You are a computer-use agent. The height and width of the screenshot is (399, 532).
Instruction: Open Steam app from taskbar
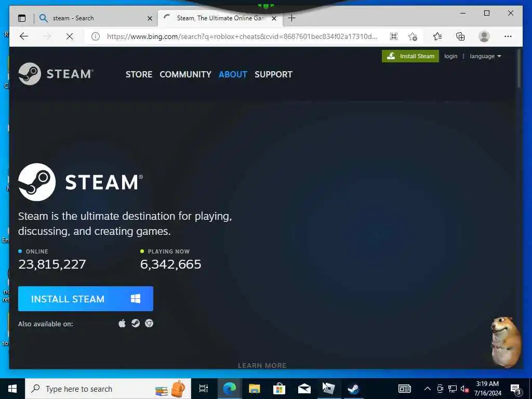(353, 389)
